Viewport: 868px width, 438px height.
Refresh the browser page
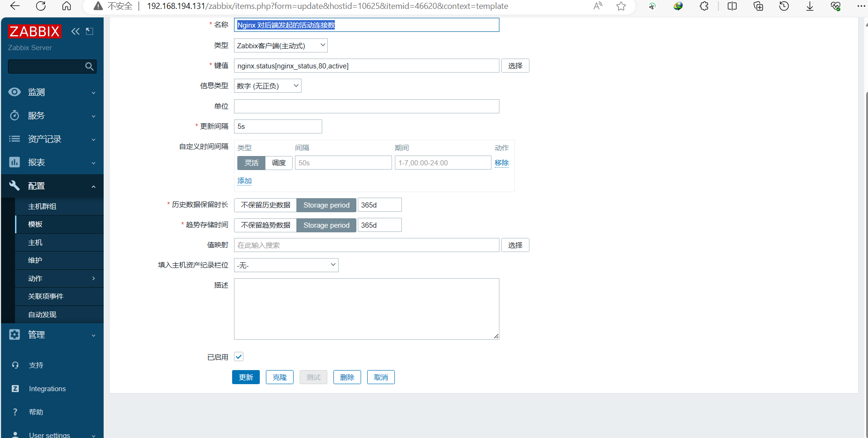tap(41, 6)
